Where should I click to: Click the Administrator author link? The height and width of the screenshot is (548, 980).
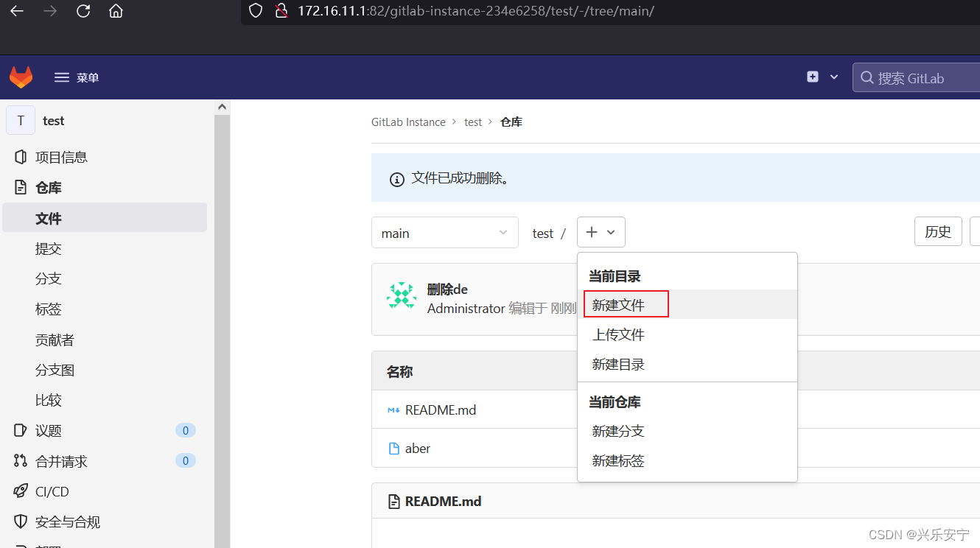click(x=466, y=309)
